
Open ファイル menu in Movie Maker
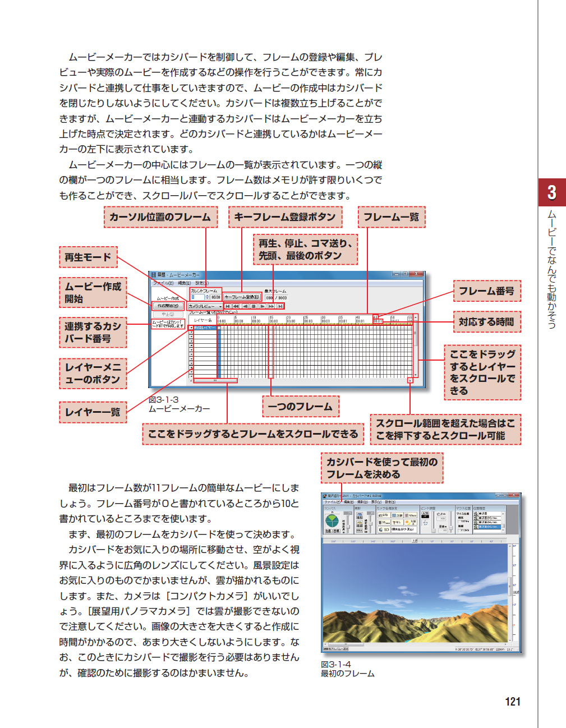coord(163,283)
